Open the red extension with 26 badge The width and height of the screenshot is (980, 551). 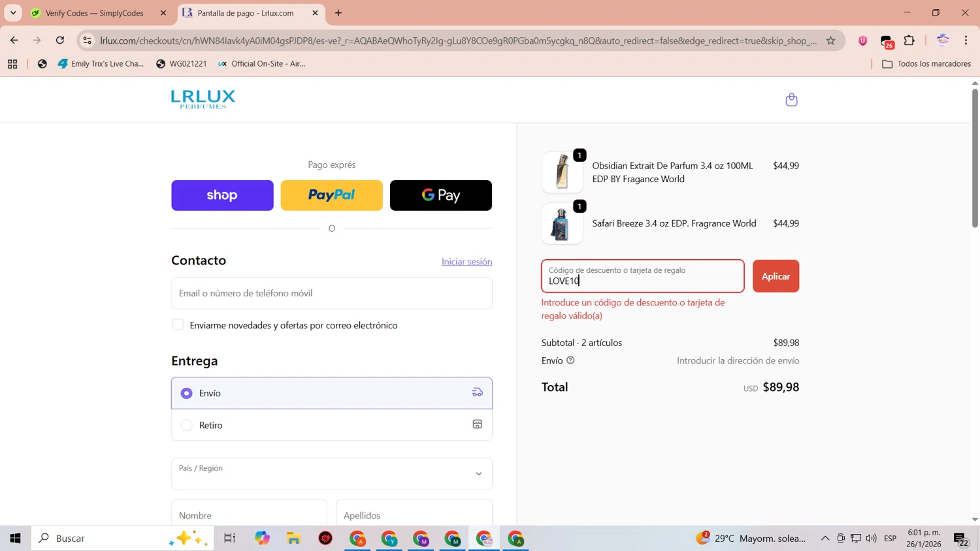887,41
